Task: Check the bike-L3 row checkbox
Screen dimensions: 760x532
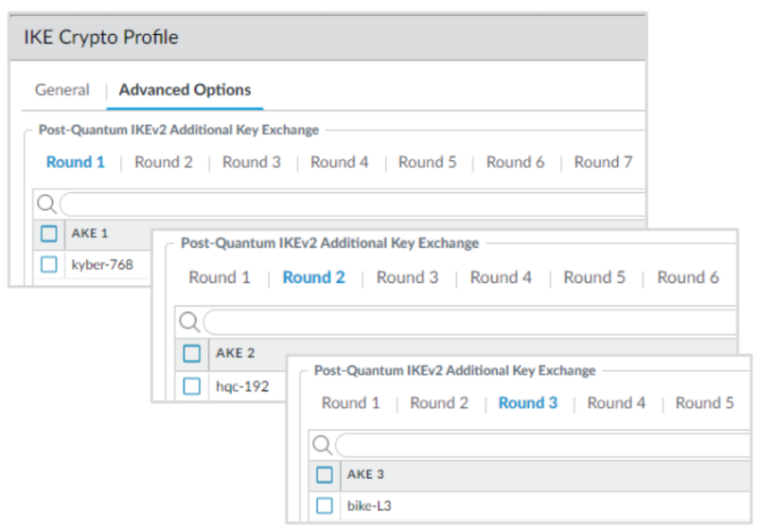Action: [x=325, y=505]
